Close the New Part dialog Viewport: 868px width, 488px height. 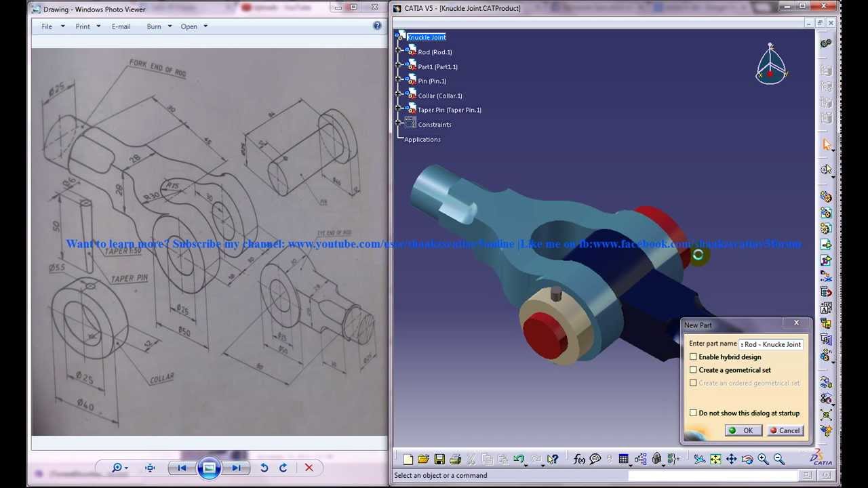click(796, 323)
